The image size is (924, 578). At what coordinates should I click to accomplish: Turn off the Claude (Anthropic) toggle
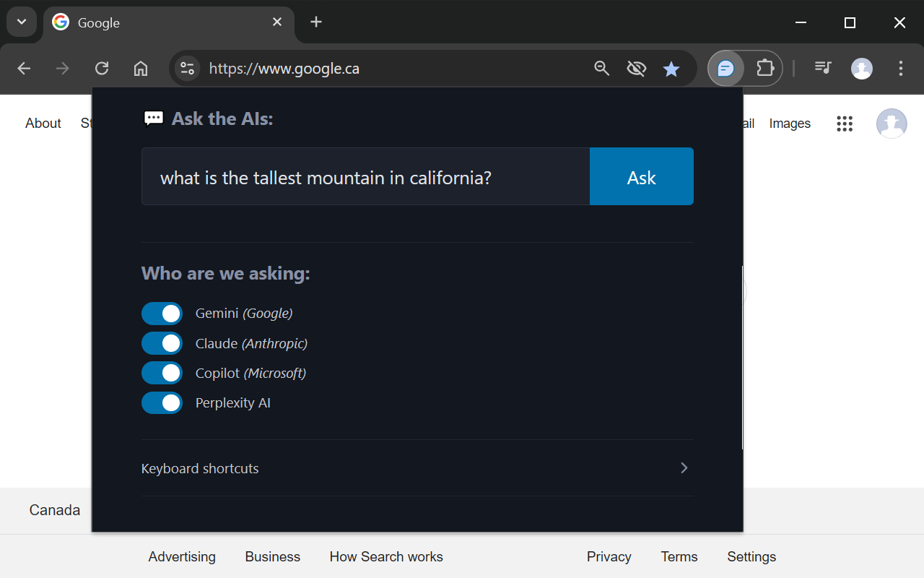tap(162, 343)
